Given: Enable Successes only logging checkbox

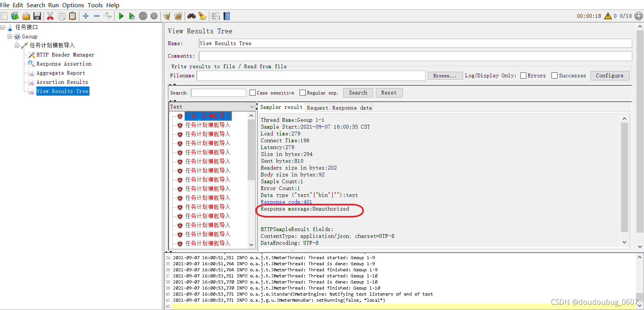Looking at the screenshot, I should click(x=554, y=76).
